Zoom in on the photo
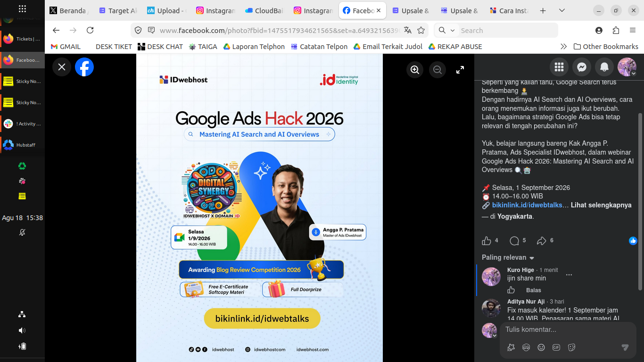Image resolution: width=644 pixels, height=362 pixels. pos(415,70)
